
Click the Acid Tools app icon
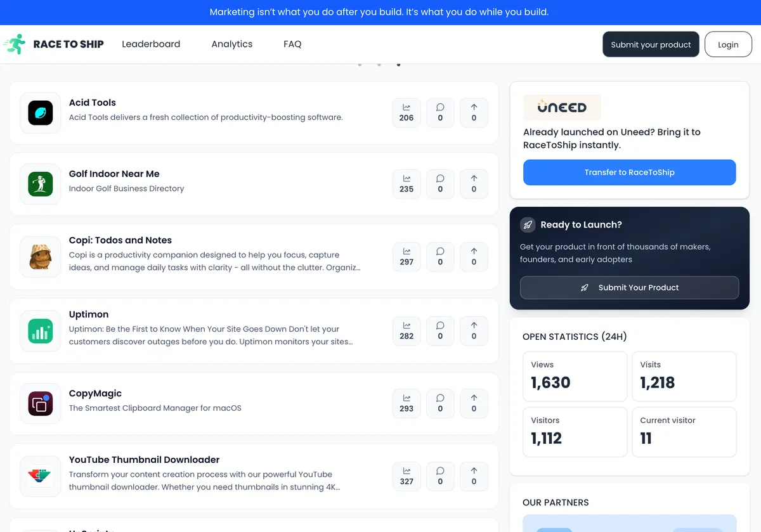[x=41, y=113]
